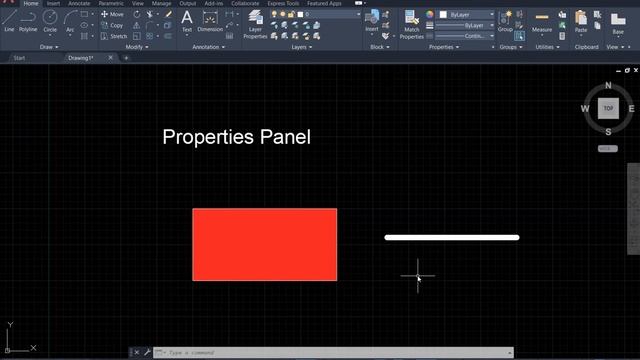Click the Base view icon
The image size is (640, 360).
[x=618, y=22]
